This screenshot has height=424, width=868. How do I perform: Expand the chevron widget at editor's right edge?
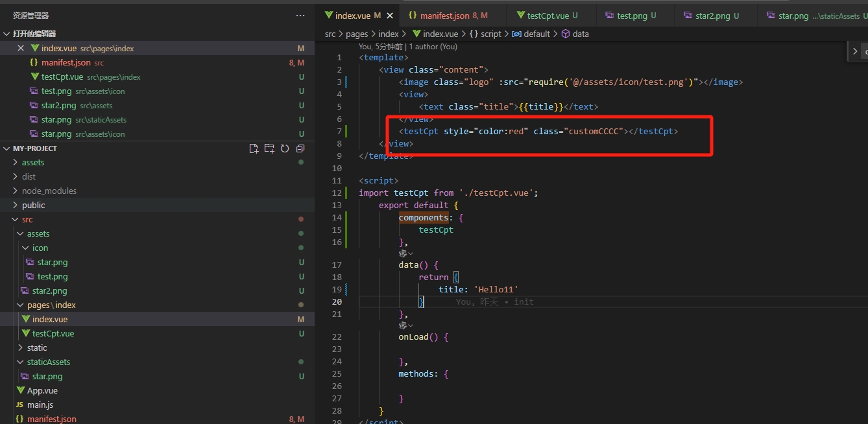[855, 51]
